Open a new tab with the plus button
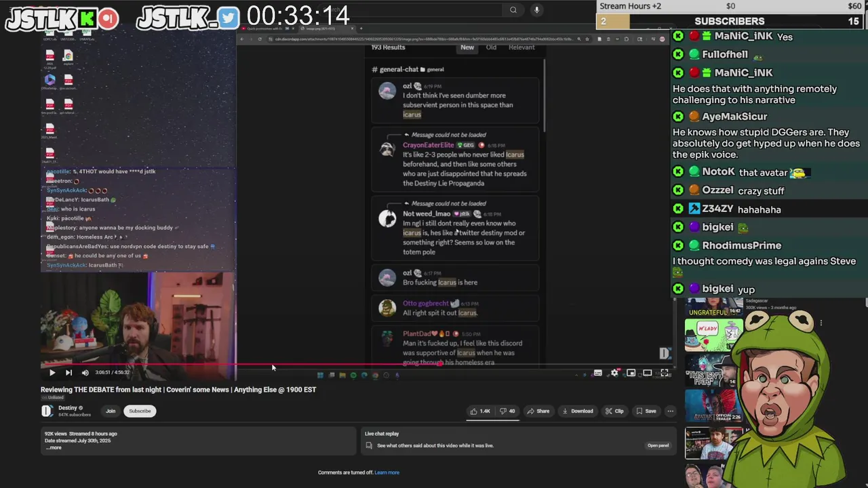The height and width of the screenshot is (488, 868). (x=361, y=28)
